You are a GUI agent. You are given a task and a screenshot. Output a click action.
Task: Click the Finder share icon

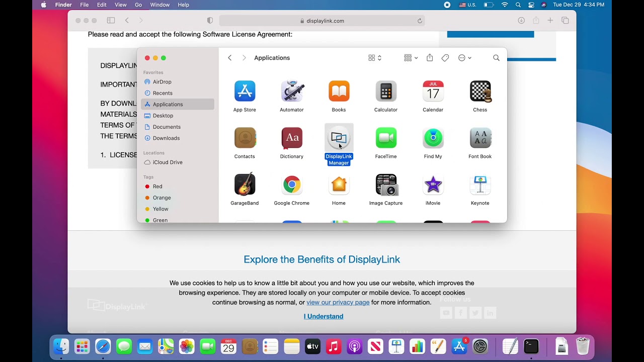coord(430,58)
